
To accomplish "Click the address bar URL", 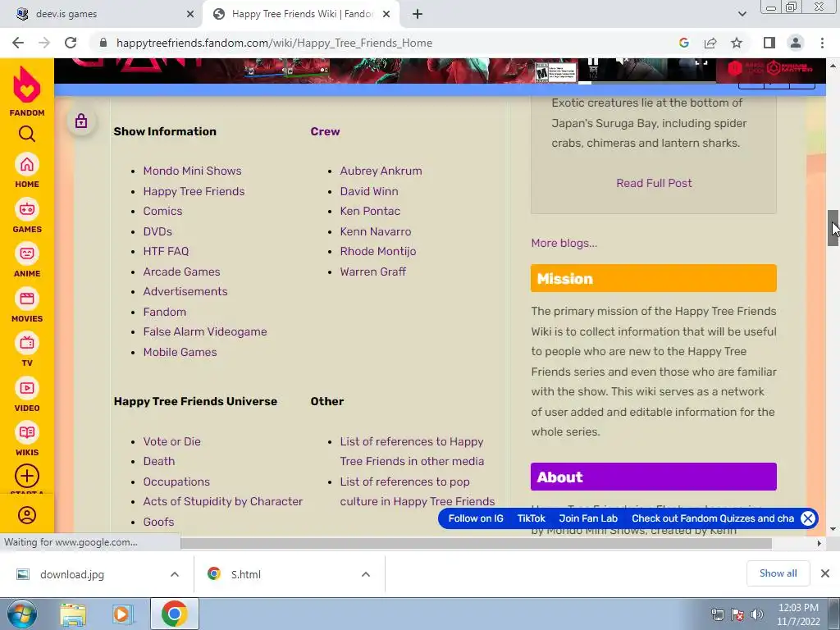I will pyautogui.click(x=274, y=43).
